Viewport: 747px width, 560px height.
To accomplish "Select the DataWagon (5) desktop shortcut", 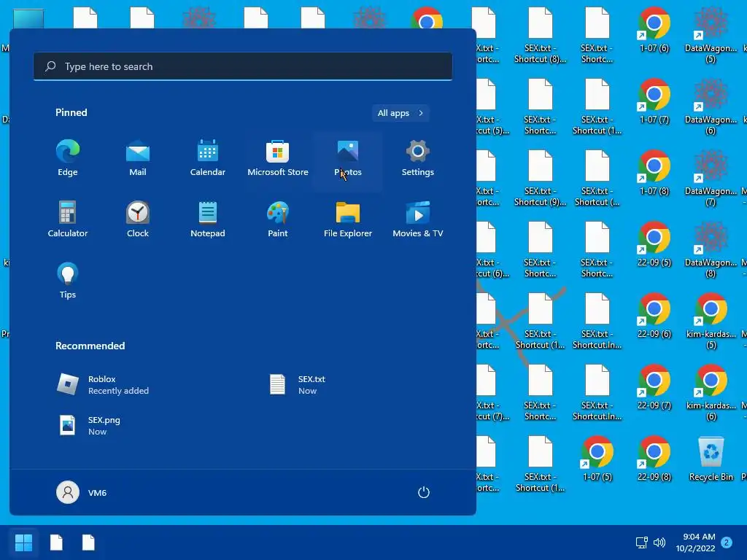I will click(711, 35).
